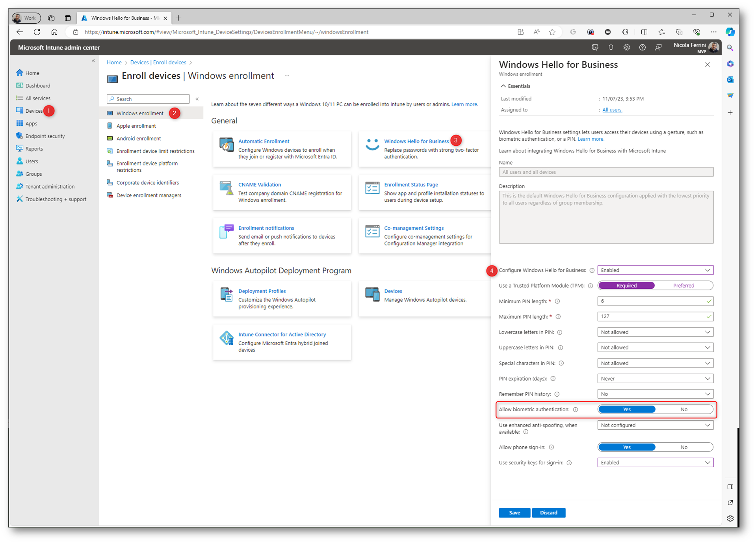The width and height of the screenshot is (756, 544).
Task: Click the Enrollment notifications icon
Action: pos(226,231)
